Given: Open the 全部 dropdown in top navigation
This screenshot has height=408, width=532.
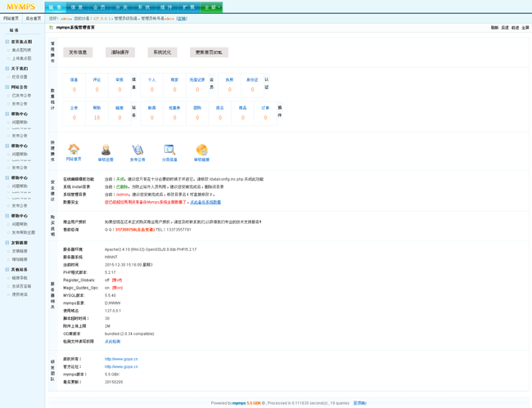Looking at the screenshot, I should point(211,7).
